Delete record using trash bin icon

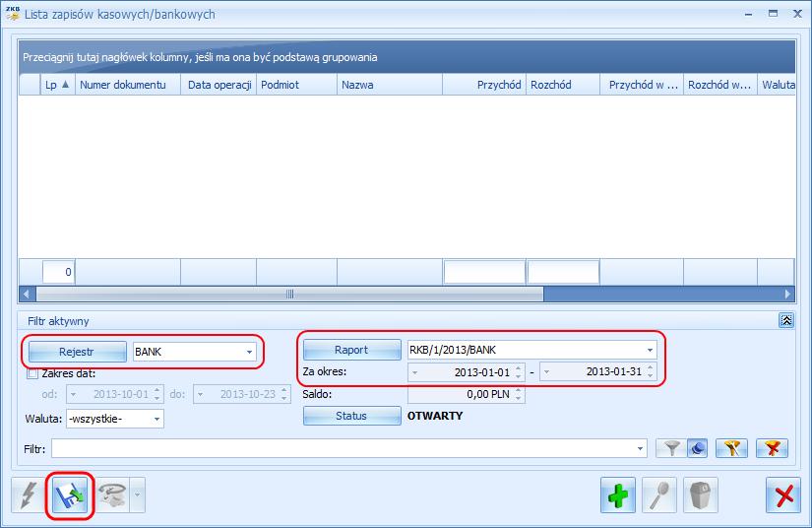click(x=701, y=495)
